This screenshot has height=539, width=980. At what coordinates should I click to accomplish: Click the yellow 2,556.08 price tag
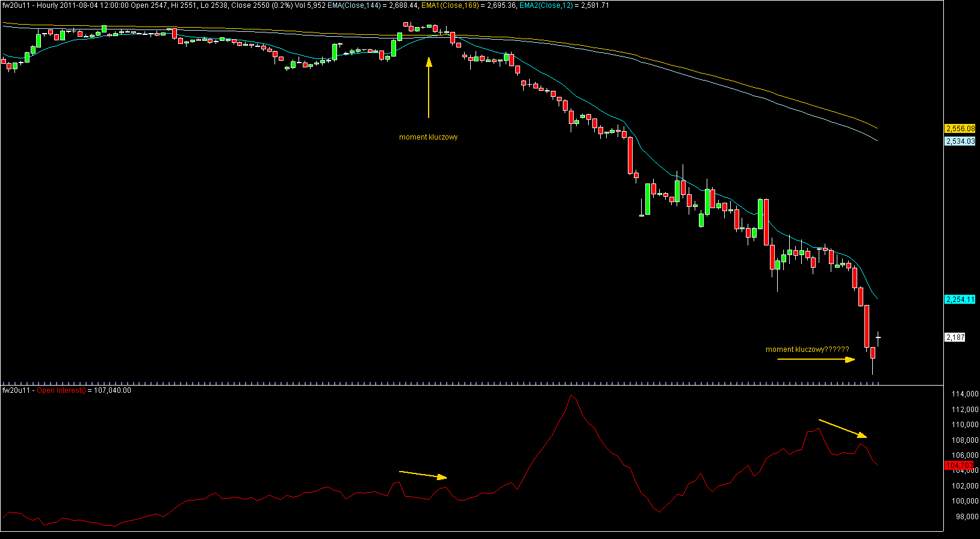coord(960,129)
